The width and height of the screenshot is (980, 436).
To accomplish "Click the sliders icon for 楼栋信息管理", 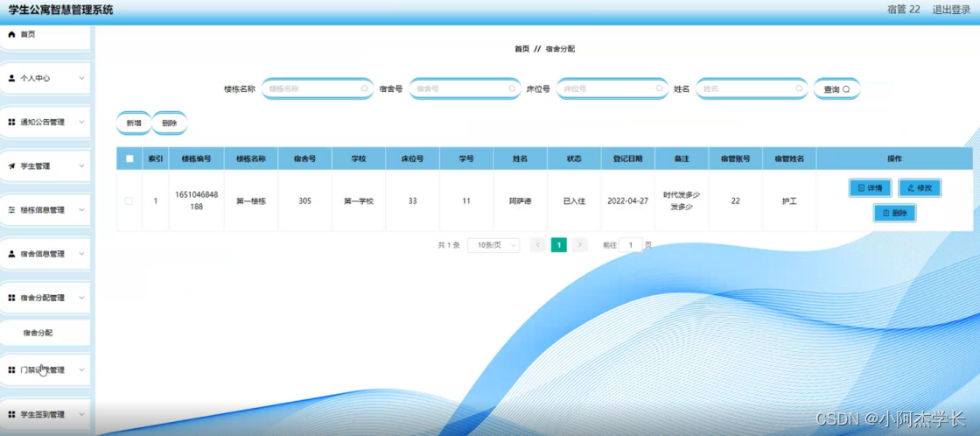I will pyautogui.click(x=11, y=210).
